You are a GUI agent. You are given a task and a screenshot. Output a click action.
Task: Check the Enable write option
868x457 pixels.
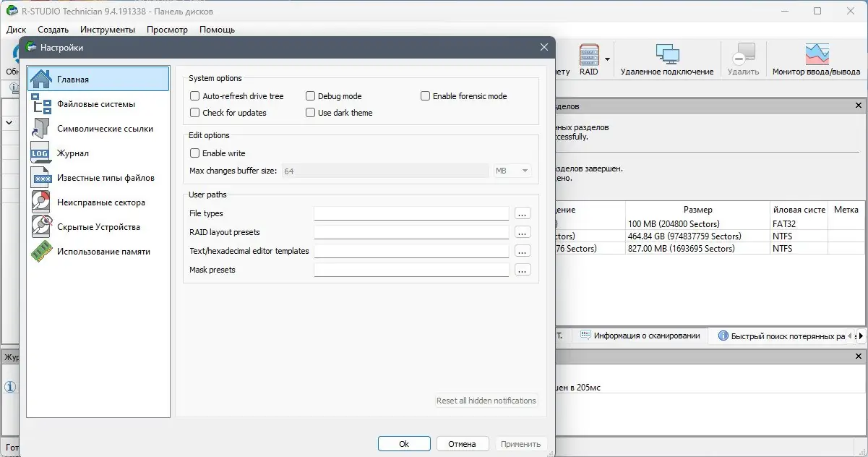[x=194, y=153]
